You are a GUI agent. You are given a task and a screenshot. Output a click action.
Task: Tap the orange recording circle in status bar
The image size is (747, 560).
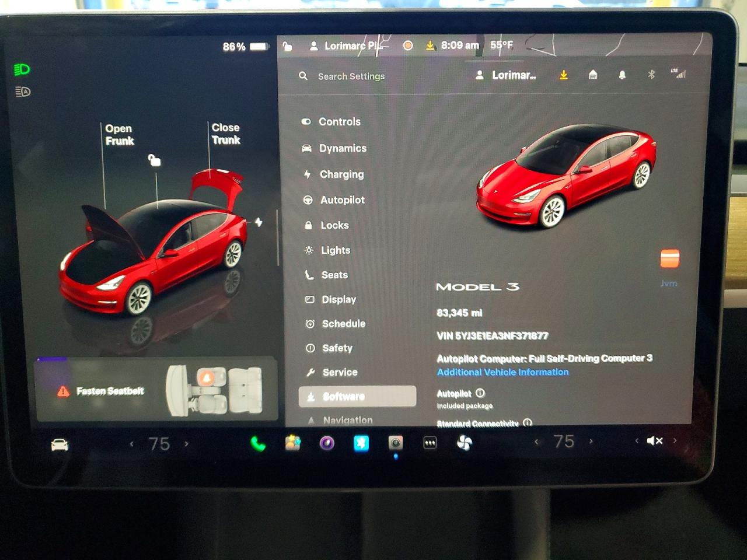click(x=408, y=45)
